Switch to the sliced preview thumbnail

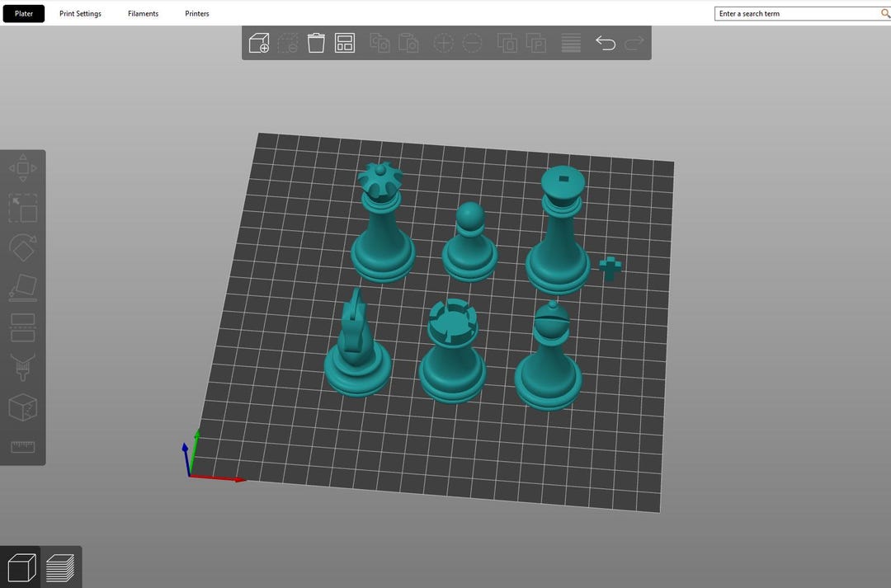tap(59, 567)
